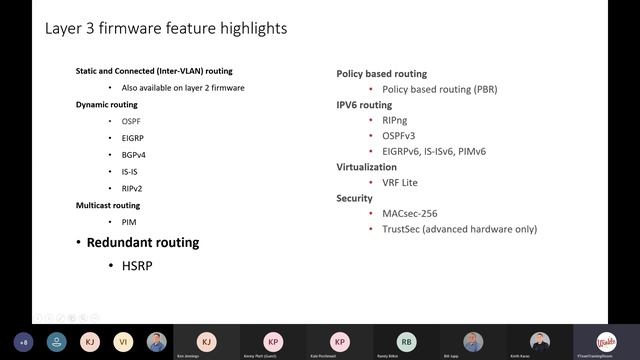Click the 'MACsec-256' bullet
This screenshot has height=360, width=640.
409,213
